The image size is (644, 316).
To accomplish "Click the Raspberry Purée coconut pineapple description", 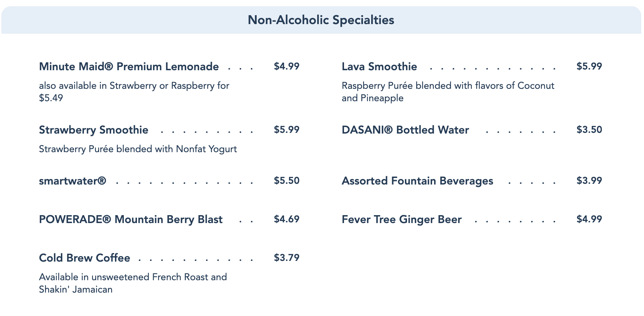I will [x=448, y=92].
